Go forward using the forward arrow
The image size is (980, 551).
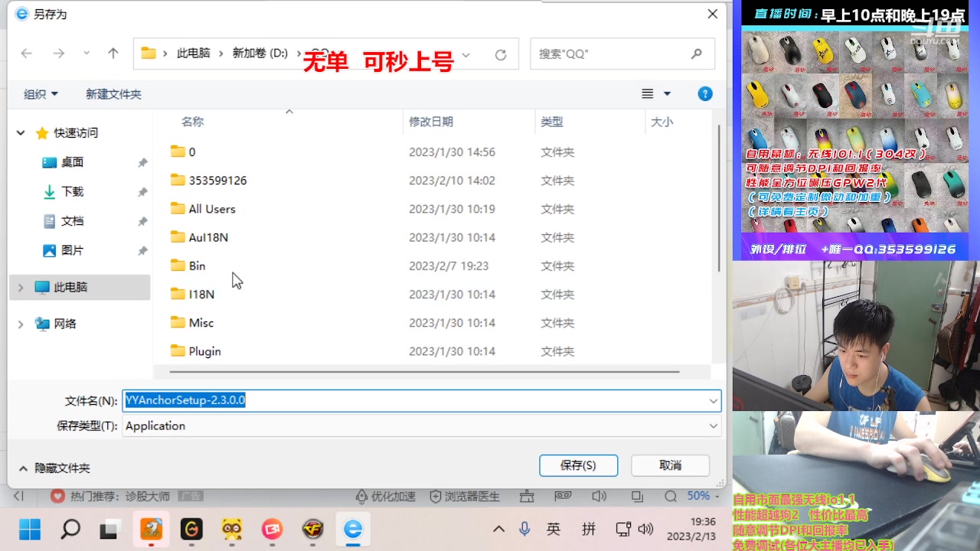[x=59, y=54]
